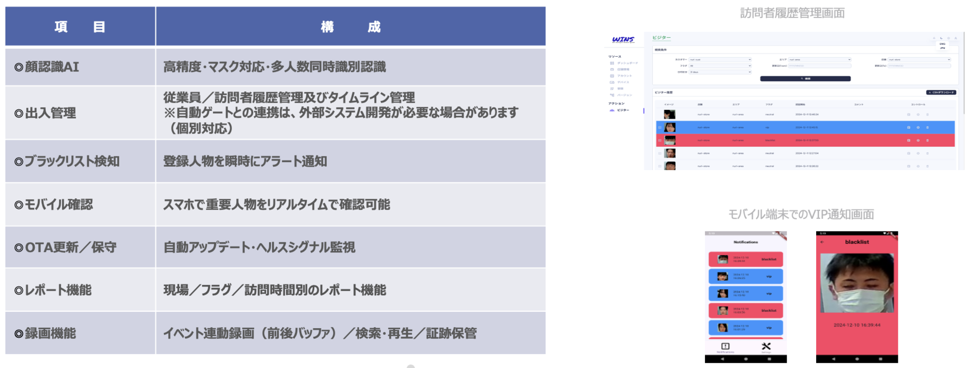Select the red blacklist visitor row thumbnail
This screenshot has width=980, height=368.
pos(670,140)
